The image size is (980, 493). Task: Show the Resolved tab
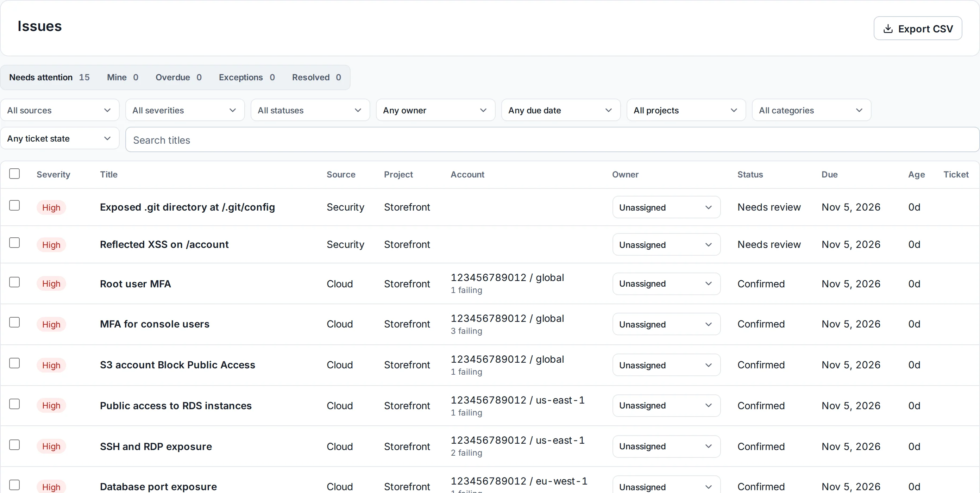click(x=316, y=77)
